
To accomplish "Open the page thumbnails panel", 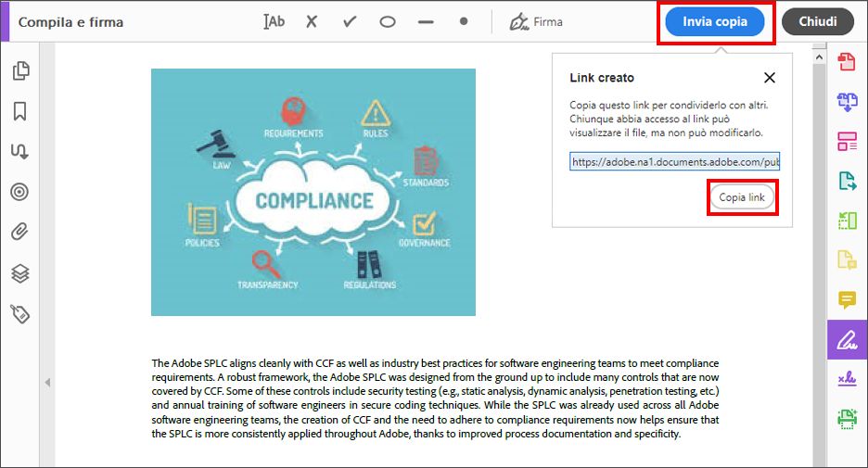I will [x=20, y=70].
